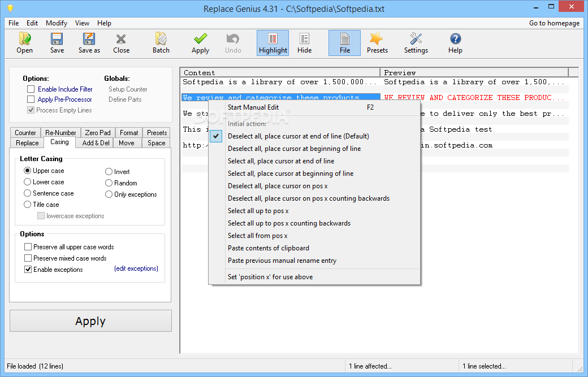Image resolution: width=588 pixels, height=377 pixels.
Task: Toggle the File mode toolbar icon
Action: (x=345, y=43)
